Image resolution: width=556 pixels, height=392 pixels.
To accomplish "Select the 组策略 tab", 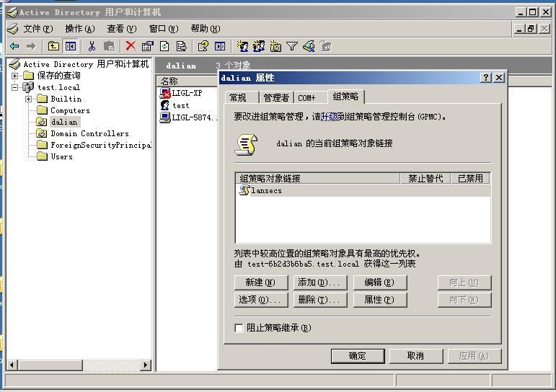I will pyautogui.click(x=345, y=97).
